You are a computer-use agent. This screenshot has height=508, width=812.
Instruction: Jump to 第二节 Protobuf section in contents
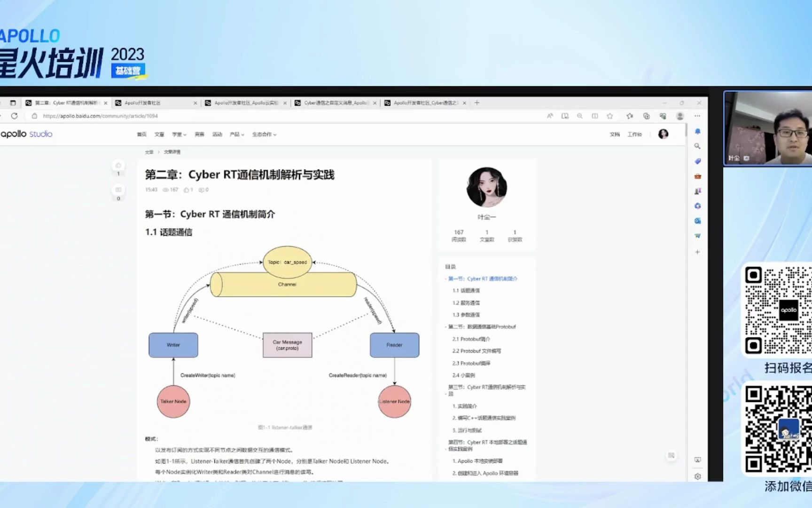pos(482,327)
